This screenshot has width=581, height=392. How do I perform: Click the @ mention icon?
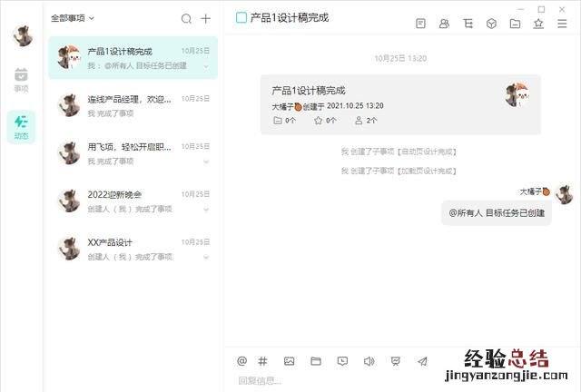[x=241, y=361]
